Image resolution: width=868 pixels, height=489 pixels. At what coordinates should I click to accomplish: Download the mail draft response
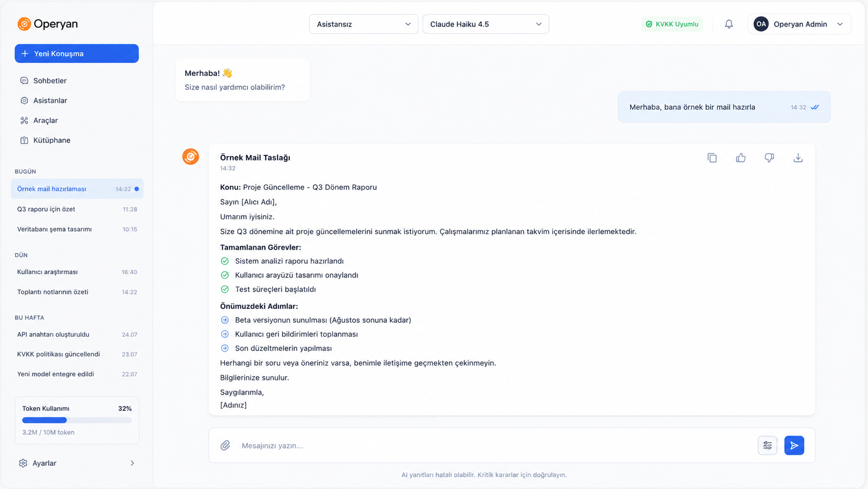pyautogui.click(x=798, y=157)
